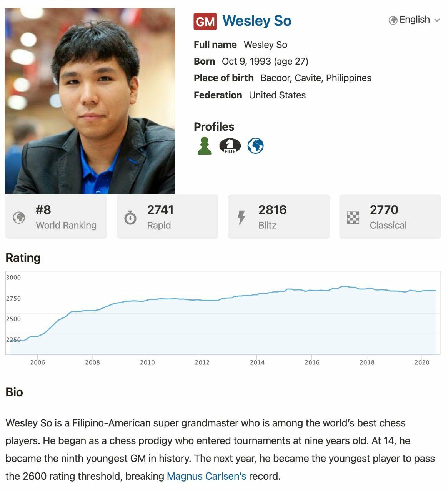Click the Blitz lightning bolt icon
Image resolution: width=448 pixels, height=492 pixels.
click(241, 218)
